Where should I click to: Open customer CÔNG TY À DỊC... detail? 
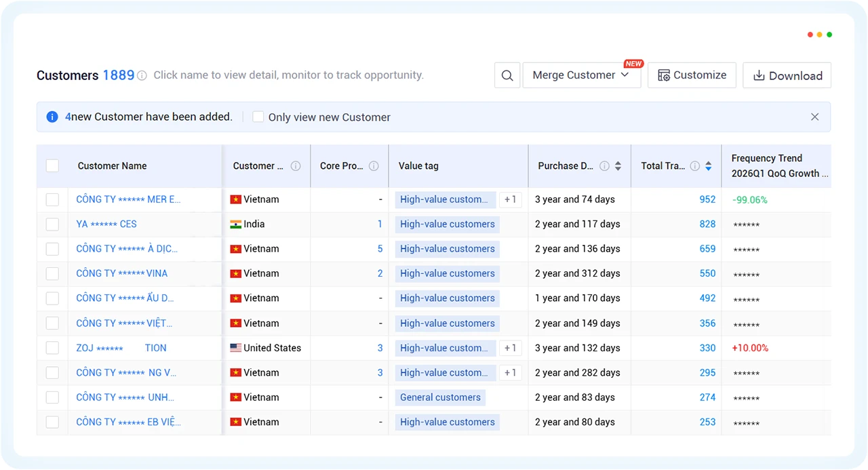127,249
